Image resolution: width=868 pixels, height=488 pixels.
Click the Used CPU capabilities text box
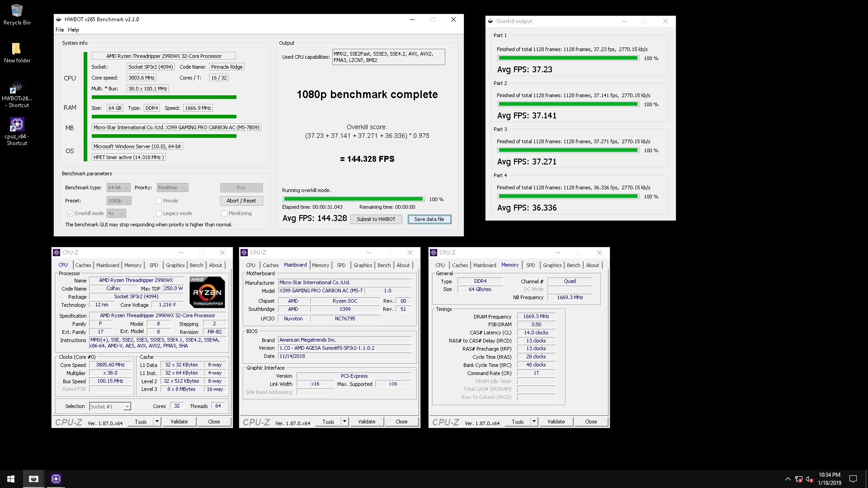388,57
